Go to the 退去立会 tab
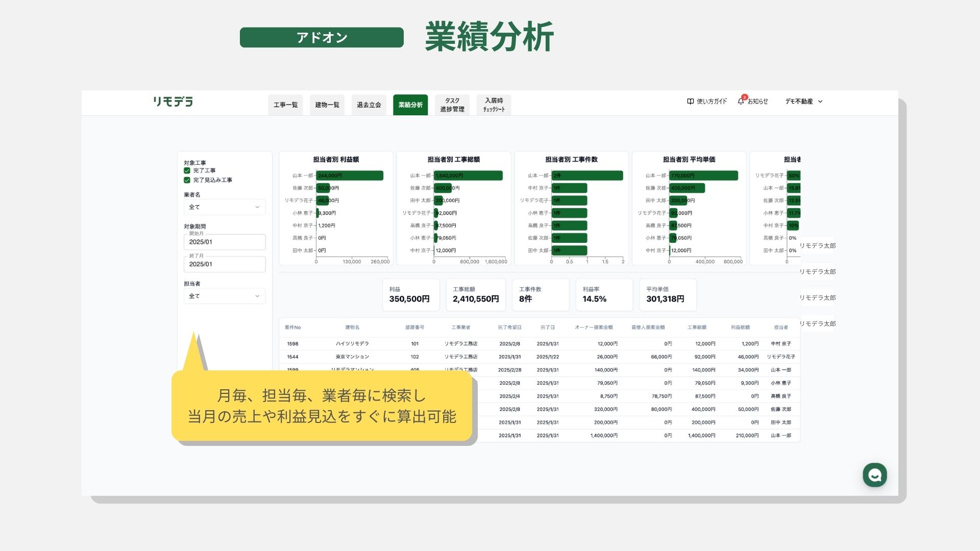Screen dimensions: 980x551 coord(369,105)
